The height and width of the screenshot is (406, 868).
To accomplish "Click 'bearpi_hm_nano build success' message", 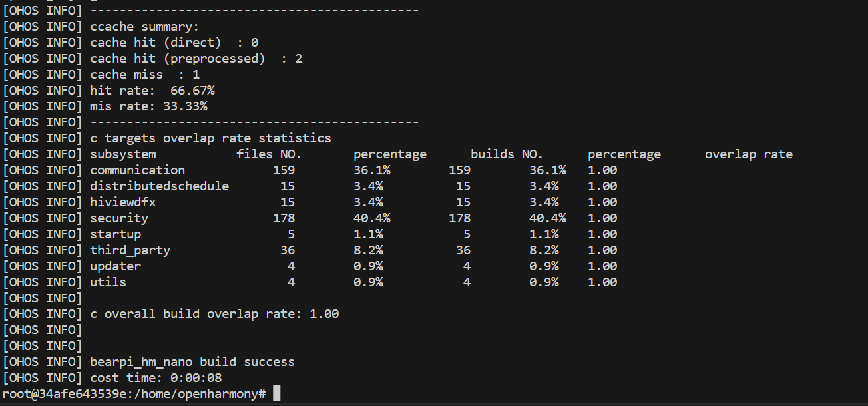I will (192, 362).
